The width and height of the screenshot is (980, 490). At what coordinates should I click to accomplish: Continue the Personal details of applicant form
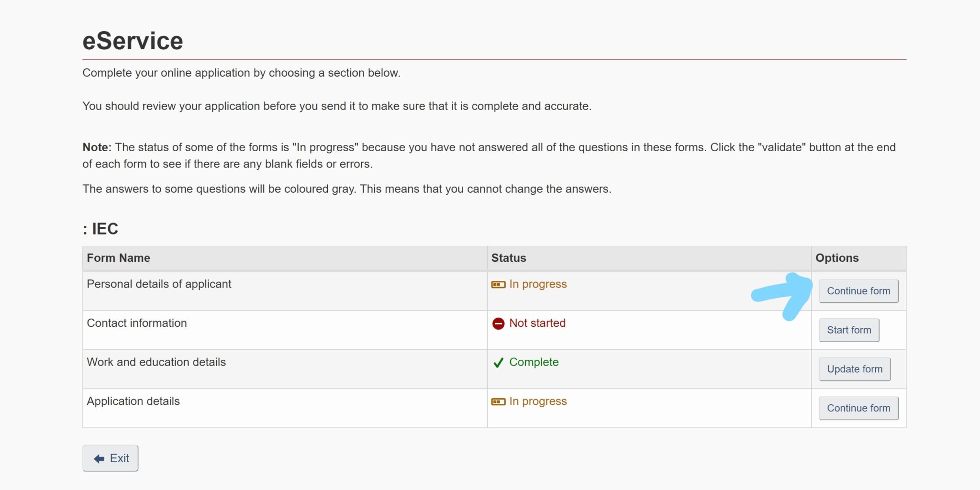[858, 291]
